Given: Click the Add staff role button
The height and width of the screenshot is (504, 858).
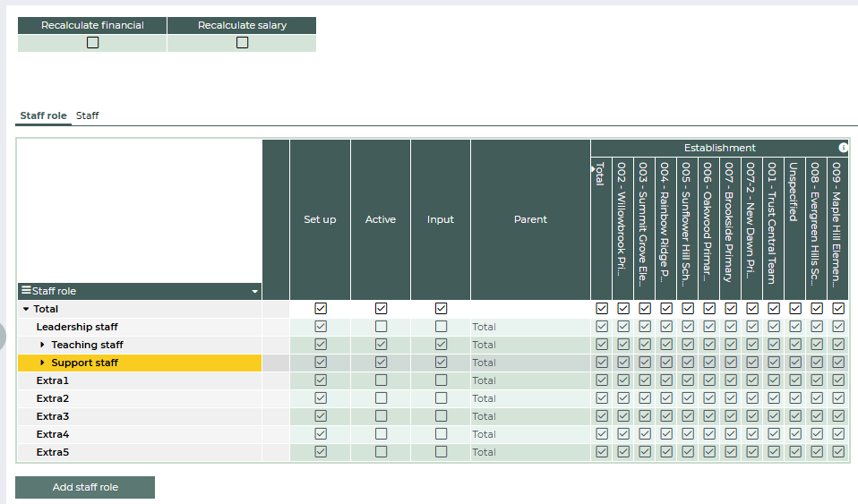Looking at the screenshot, I should [x=85, y=487].
